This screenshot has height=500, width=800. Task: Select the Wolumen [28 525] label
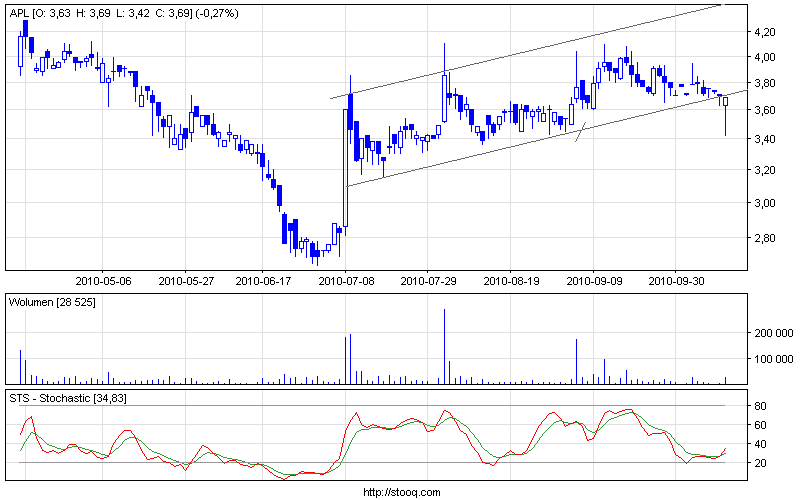point(52,302)
